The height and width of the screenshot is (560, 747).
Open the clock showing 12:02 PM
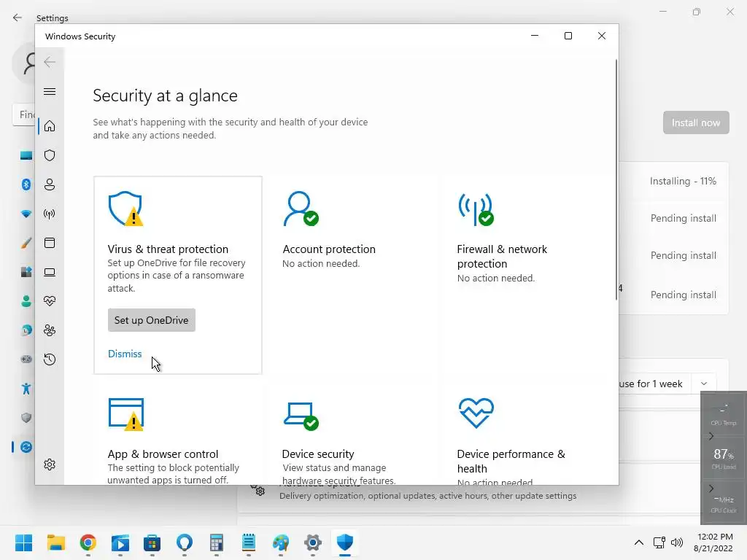point(713,542)
